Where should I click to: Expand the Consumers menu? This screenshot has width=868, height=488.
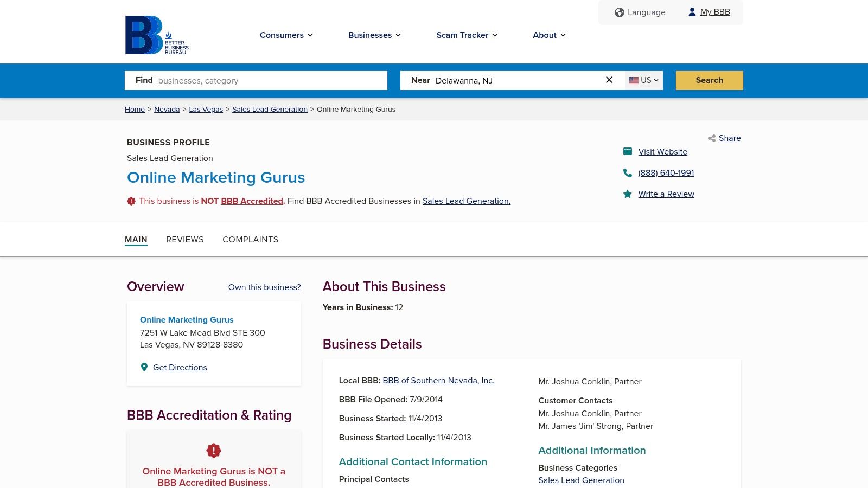(286, 35)
